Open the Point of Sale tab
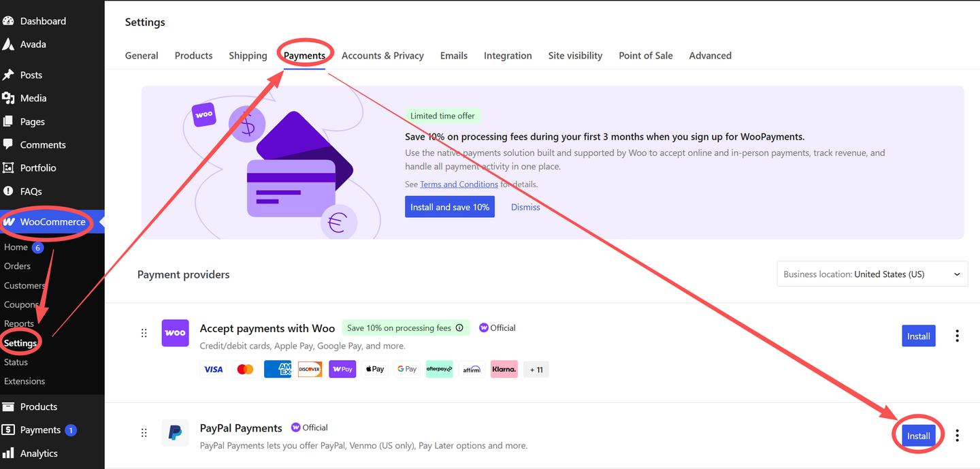Image resolution: width=980 pixels, height=469 pixels. pyautogui.click(x=646, y=56)
